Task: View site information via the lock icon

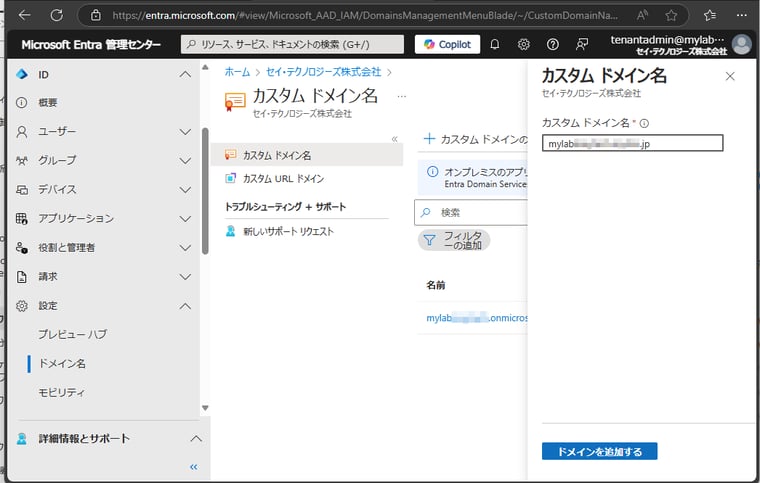Action: click(96, 16)
